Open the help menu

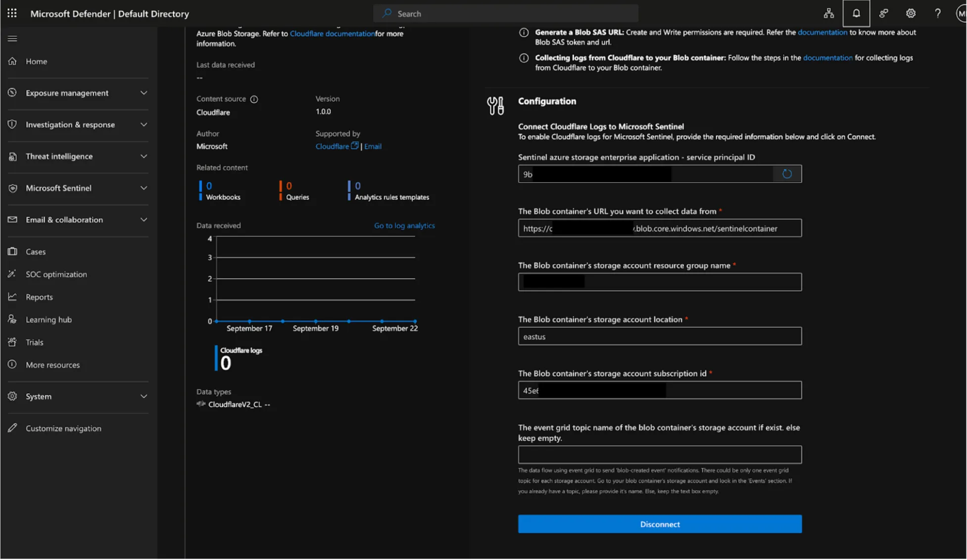[937, 13]
